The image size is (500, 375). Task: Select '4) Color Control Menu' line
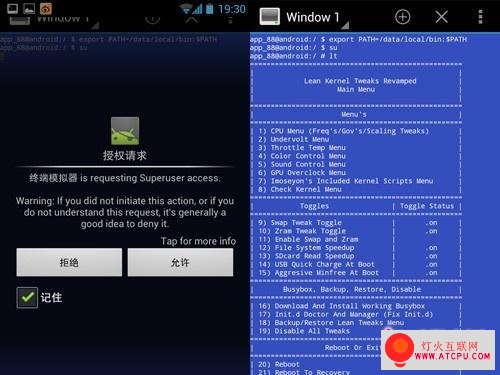302,156
